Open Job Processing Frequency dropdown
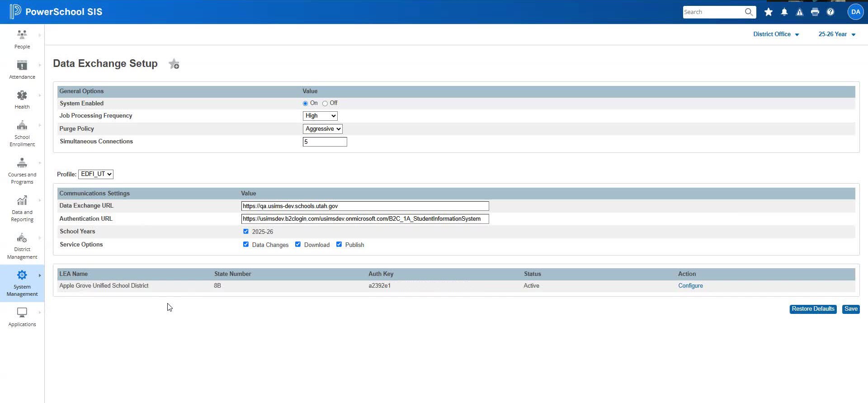Viewport: 868px width, 403px height. [x=320, y=116]
